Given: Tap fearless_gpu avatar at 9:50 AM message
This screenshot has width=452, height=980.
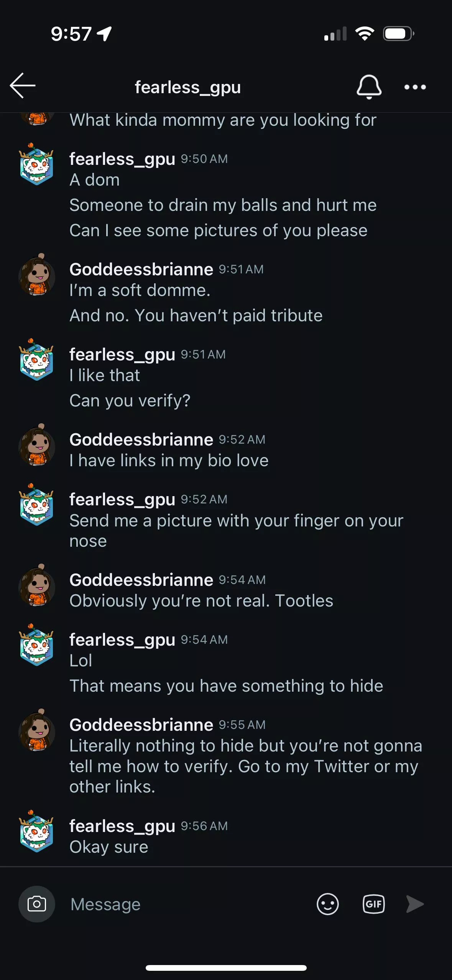Looking at the screenshot, I should click(36, 164).
